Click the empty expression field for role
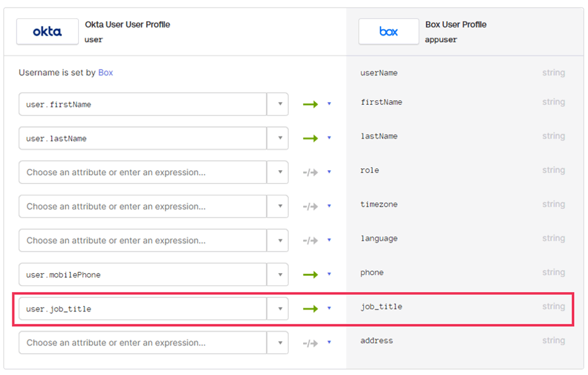This screenshot has height=375, width=588. tap(143, 172)
